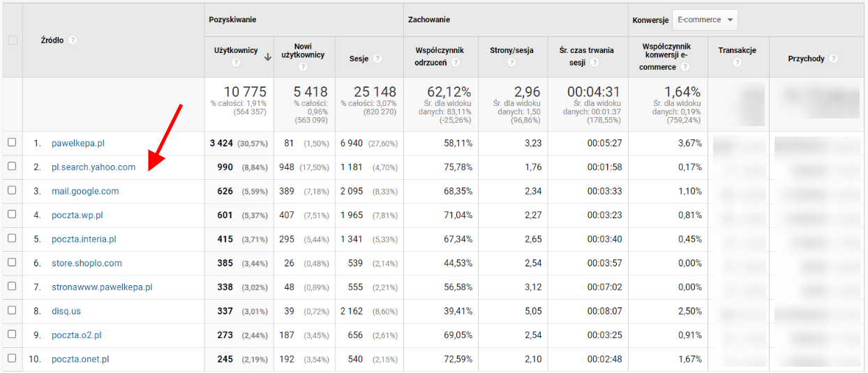Tick the checkbox for pawelkepa.pl row

pyautogui.click(x=11, y=143)
